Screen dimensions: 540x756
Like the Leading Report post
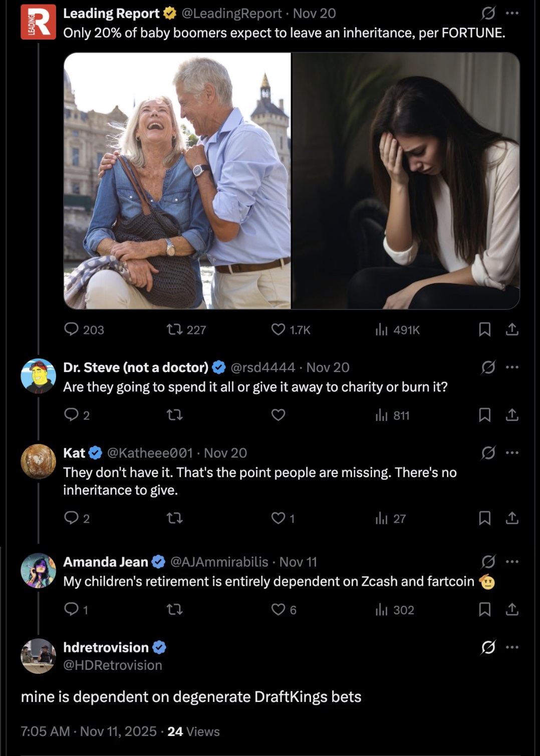click(x=278, y=329)
